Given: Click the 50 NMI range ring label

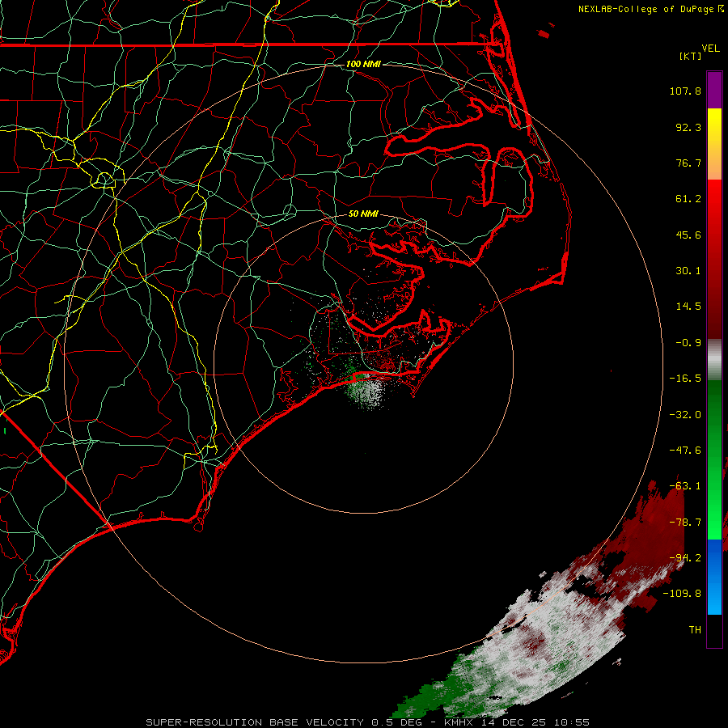Looking at the screenshot, I should click(x=363, y=214).
